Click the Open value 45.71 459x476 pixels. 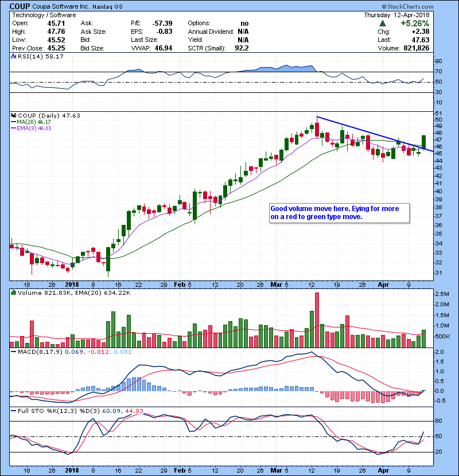(56, 24)
